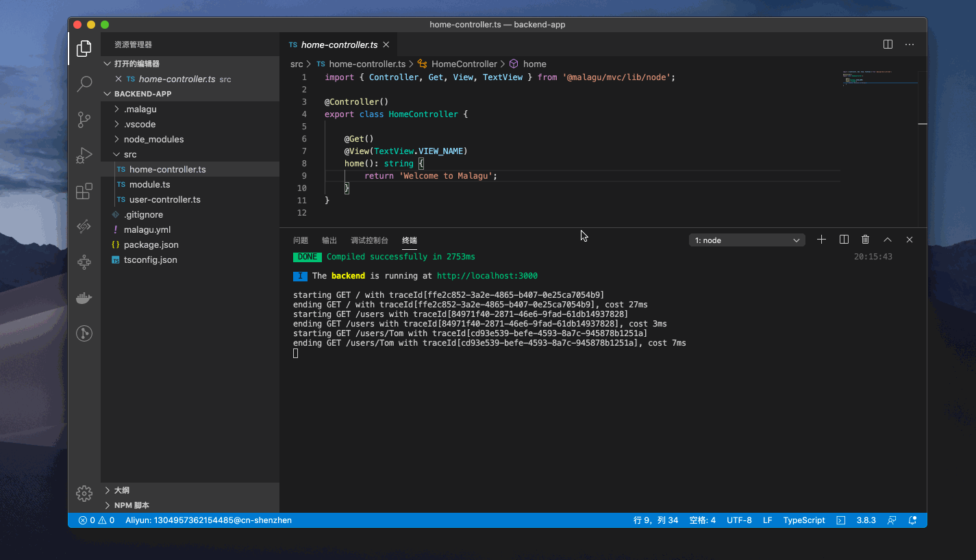The width and height of the screenshot is (976, 560).
Task: Open the Docker view in activity bar
Action: pyautogui.click(x=84, y=298)
